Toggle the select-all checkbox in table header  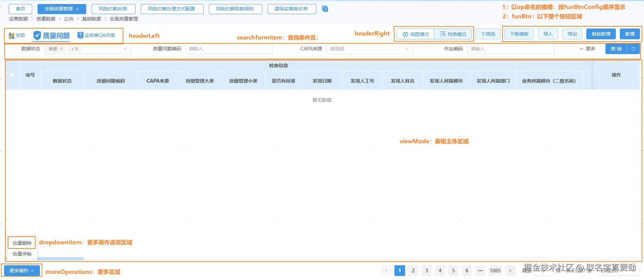tap(12, 75)
